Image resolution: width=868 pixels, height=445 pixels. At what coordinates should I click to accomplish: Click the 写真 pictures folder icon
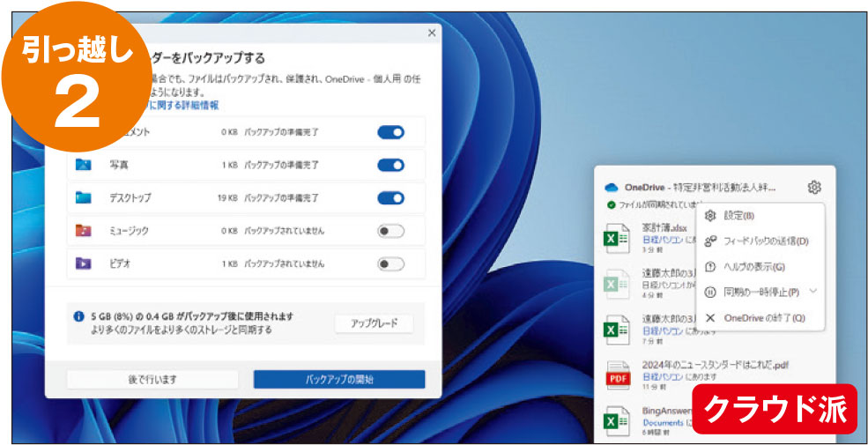pyautogui.click(x=83, y=165)
